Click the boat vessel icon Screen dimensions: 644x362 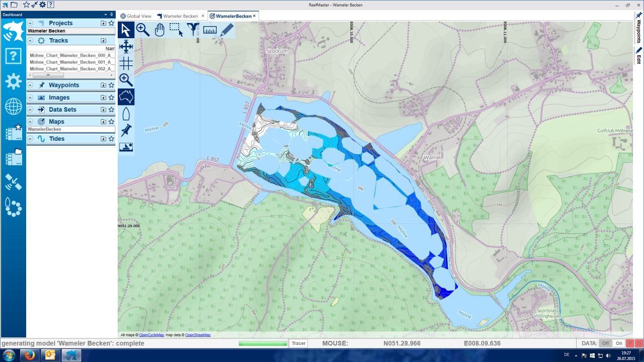[x=126, y=114]
